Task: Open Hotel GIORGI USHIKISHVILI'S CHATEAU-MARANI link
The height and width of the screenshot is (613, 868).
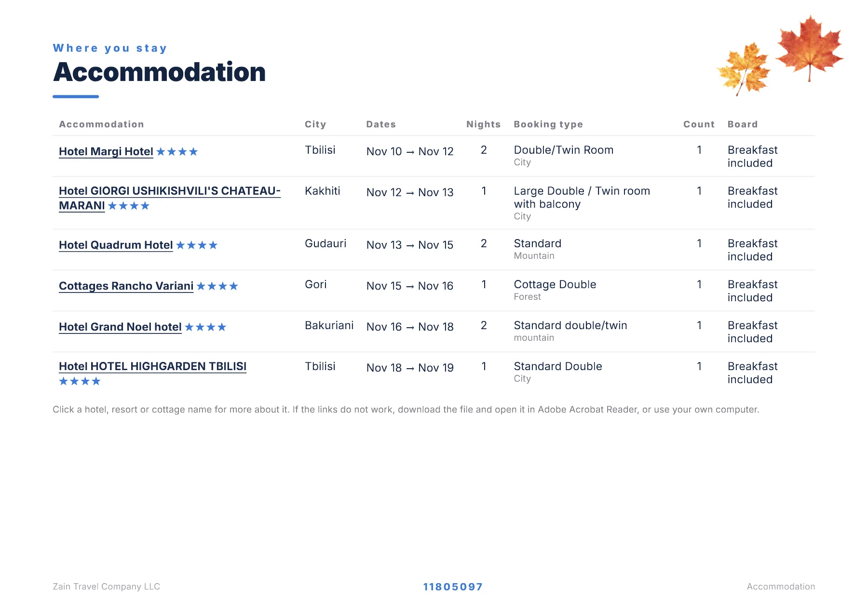Action: click(x=170, y=198)
